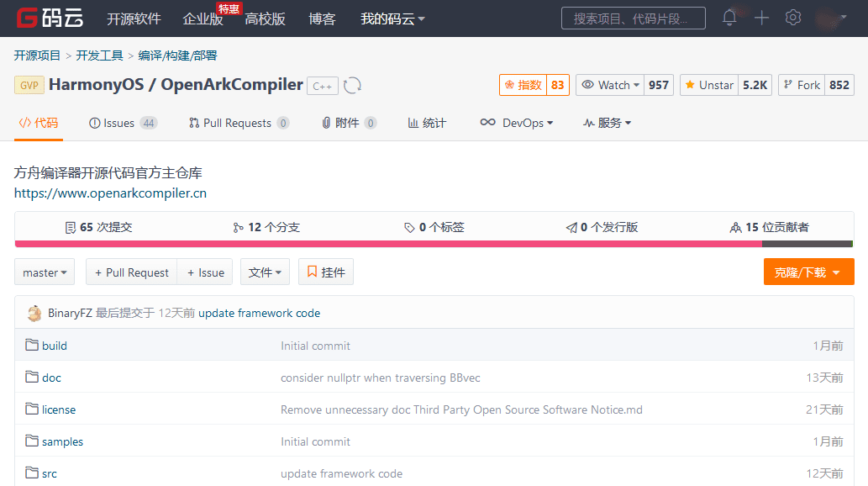This screenshot has width=868, height=486.
Task: Click the Gitee 码云 logo
Action: pyautogui.click(x=51, y=18)
